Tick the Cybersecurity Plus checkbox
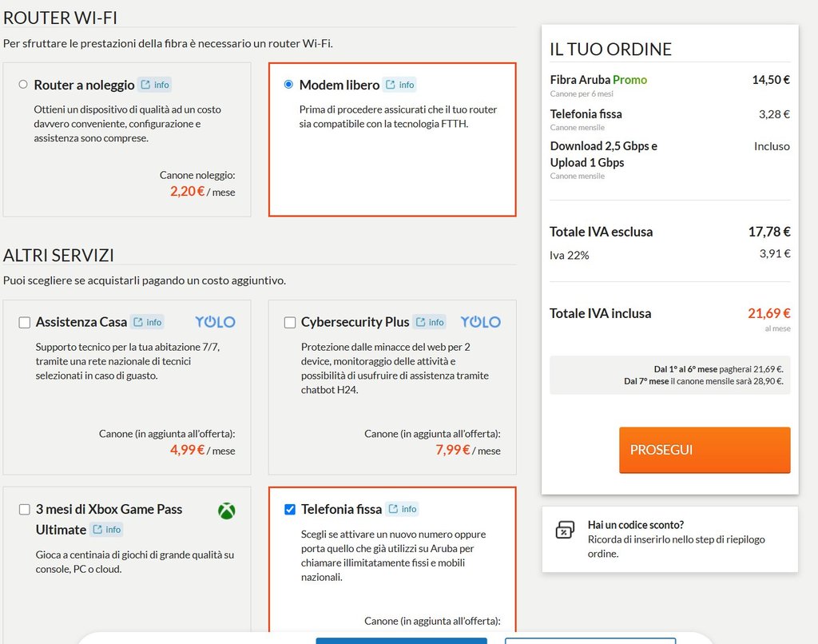Screen dimensions: 818x644 (x=290, y=323)
